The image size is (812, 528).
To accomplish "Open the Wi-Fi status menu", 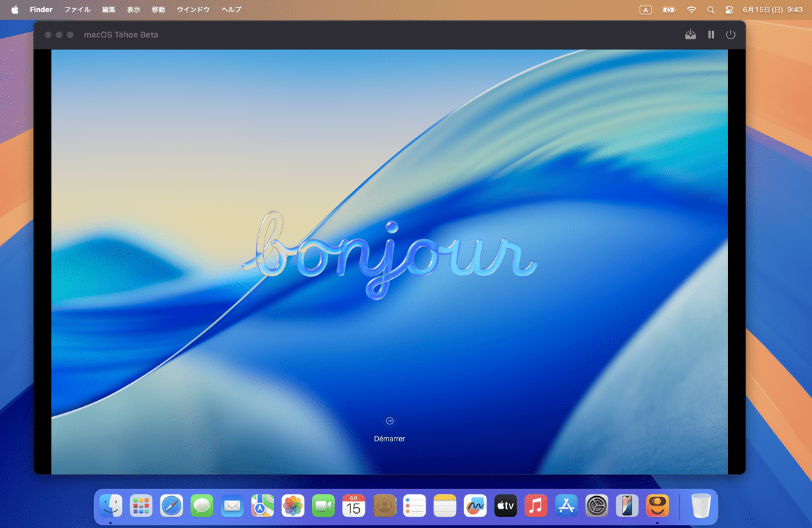I will tap(692, 10).
